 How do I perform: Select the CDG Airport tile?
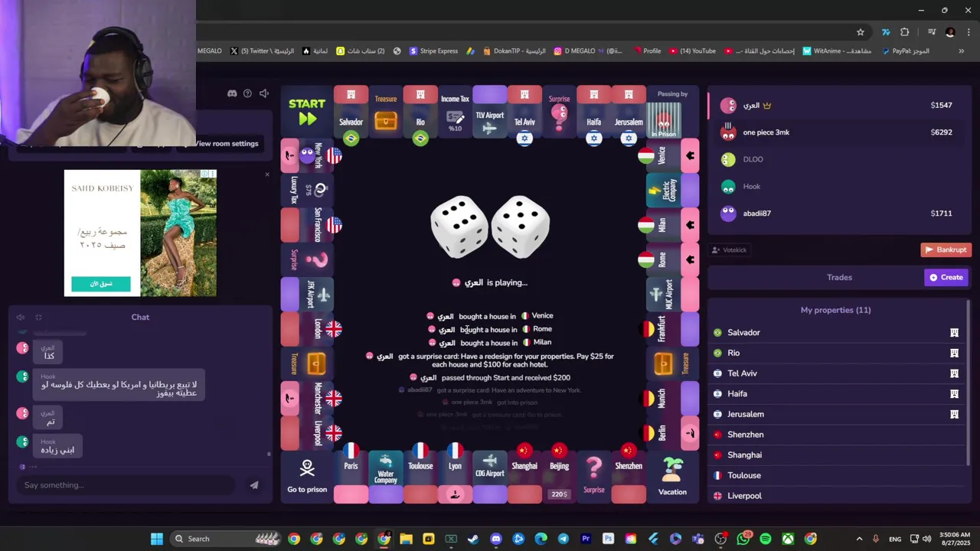(490, 477)
